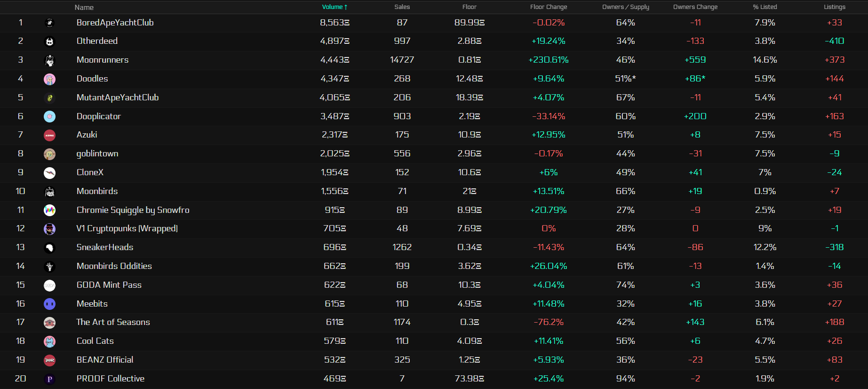Click the Otherdeed collection icon
Viewport: 868px width, 389px height.
click(x=49, y=41)
